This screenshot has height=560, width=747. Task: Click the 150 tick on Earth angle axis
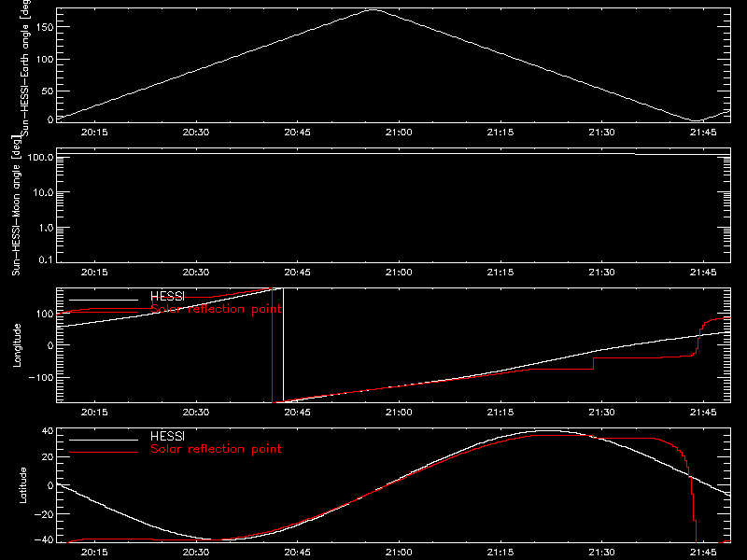pos(45,27)
